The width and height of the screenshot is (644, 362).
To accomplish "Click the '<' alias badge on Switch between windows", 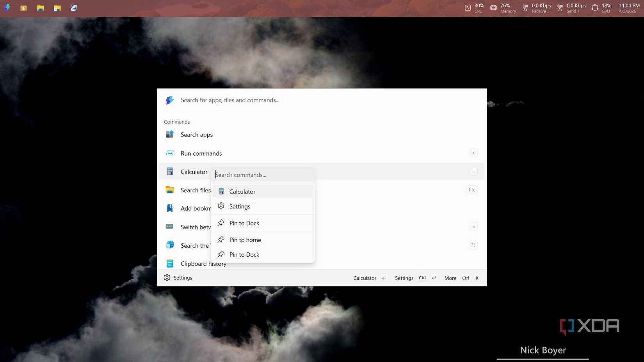I will [x=473, y=227].
